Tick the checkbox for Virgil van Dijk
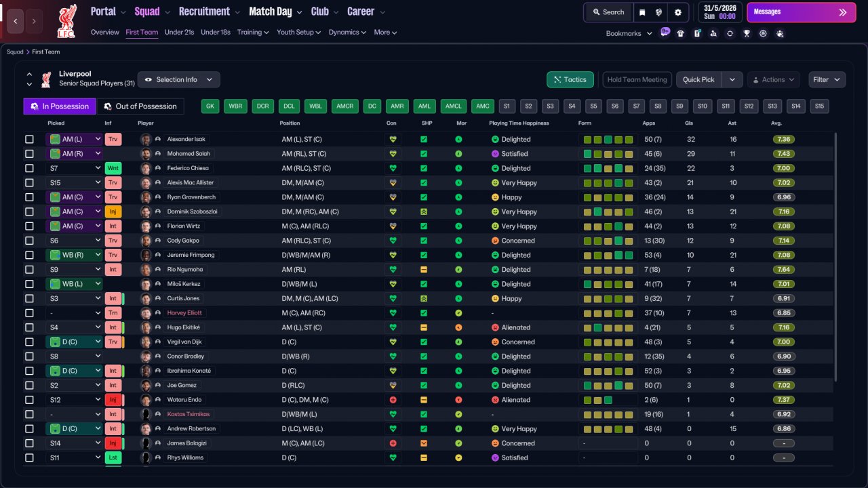868x488 pixels. [29, 342]
